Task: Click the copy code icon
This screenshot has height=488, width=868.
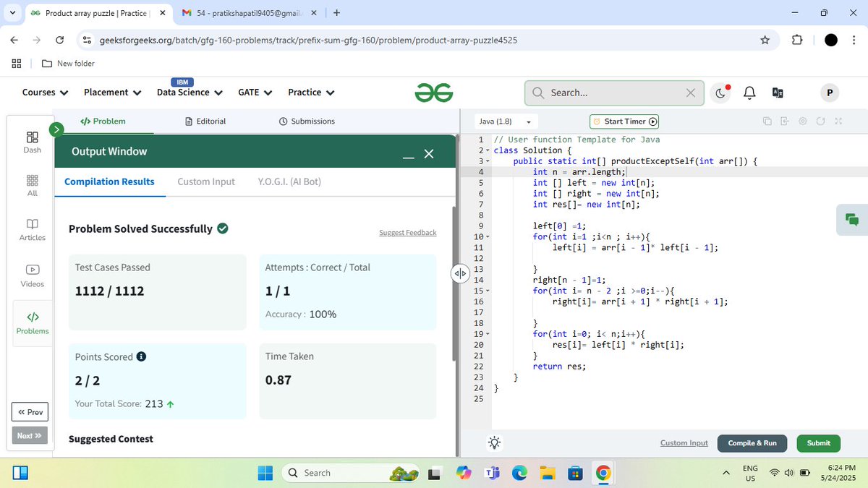Action: (767, 121)
